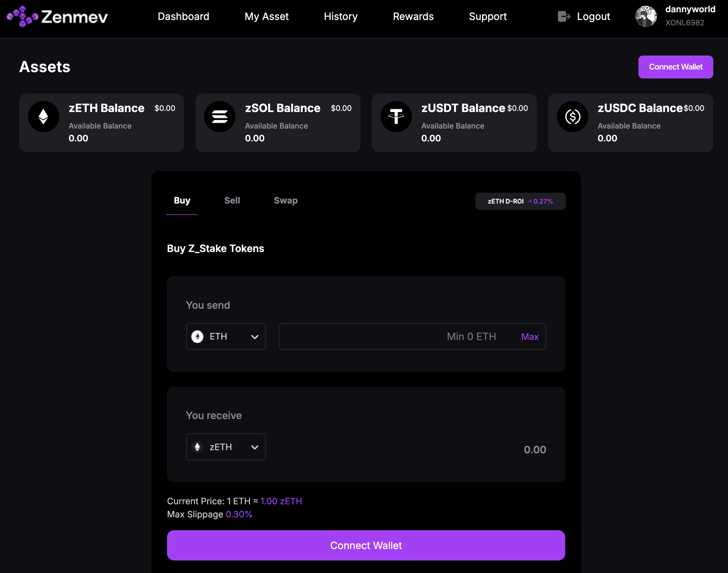Open the History page
The width and height of the screenshot is (728, 573).
[x=341, y=17]
